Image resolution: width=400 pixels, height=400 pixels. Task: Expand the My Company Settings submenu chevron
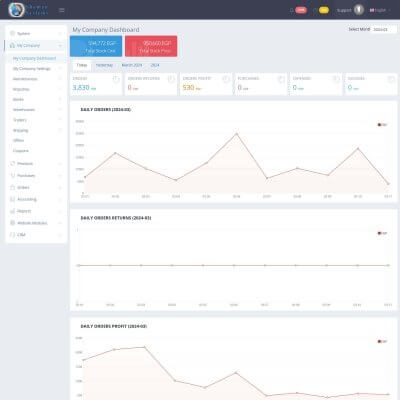pyautogui.click(x=60, y=69)
